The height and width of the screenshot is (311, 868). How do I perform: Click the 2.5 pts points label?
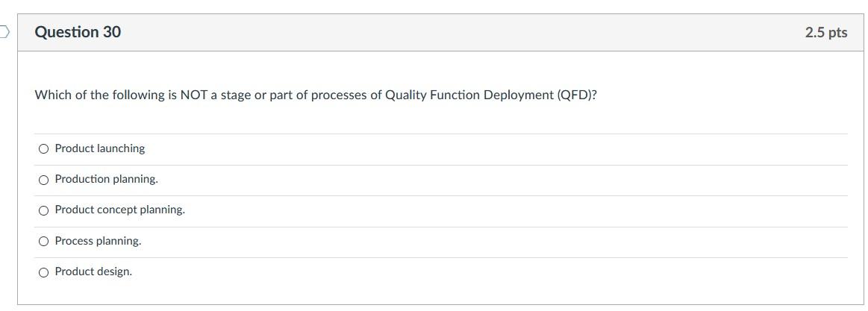826,33
